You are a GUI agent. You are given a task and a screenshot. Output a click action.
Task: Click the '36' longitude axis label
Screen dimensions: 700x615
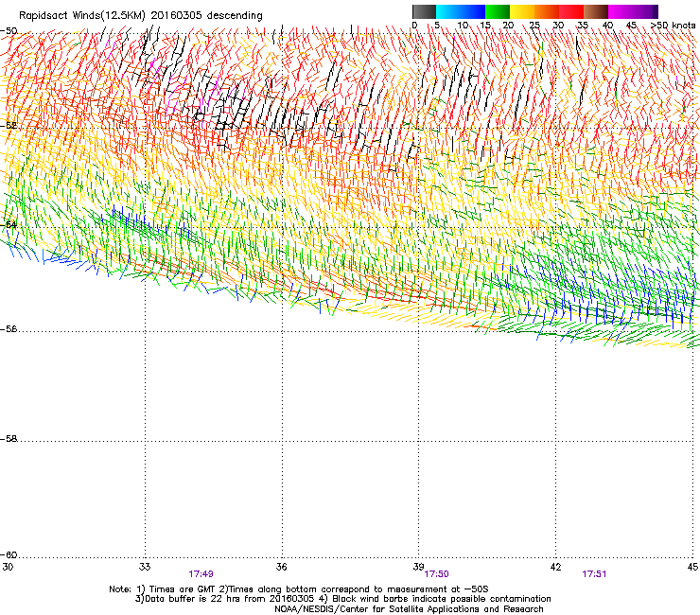[281, 567]
